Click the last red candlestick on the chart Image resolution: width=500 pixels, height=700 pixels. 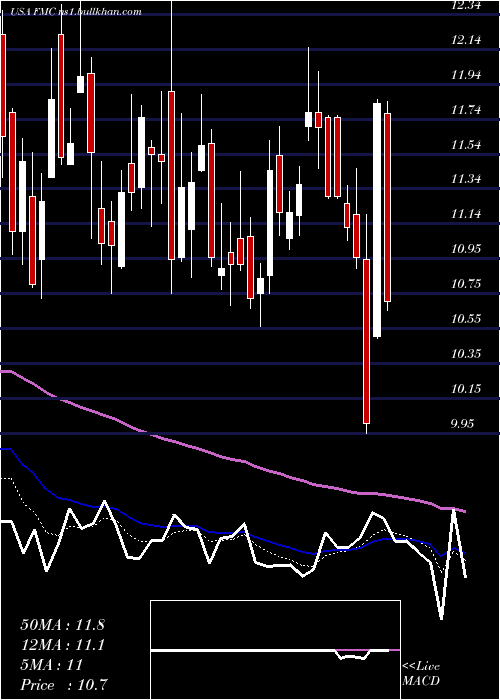click(x=388, y=208)
